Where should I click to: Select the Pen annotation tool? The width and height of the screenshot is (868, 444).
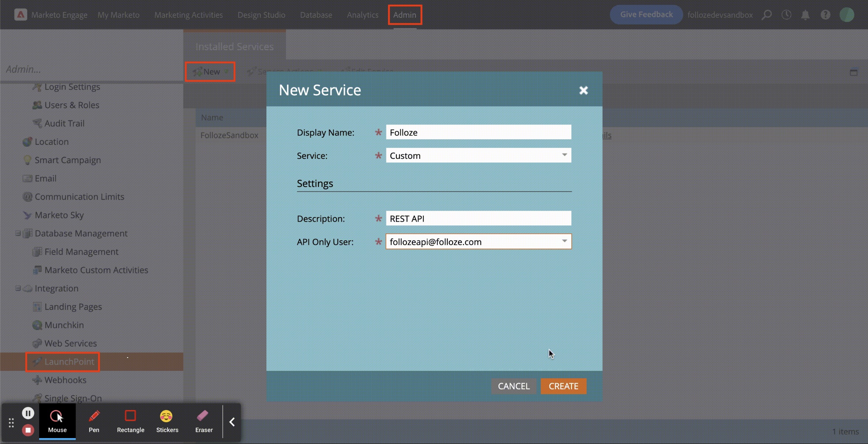pyautogui.click(x=94, y=421)
